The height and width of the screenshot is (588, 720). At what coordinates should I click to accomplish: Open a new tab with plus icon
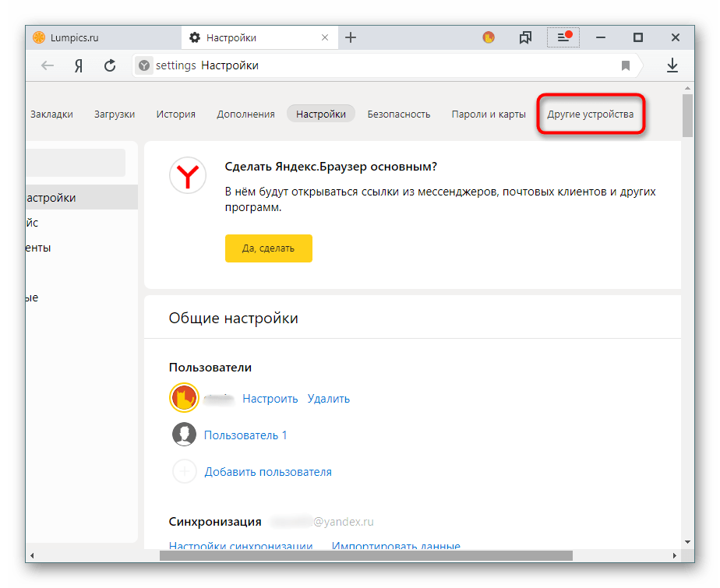tap(351, 37)
